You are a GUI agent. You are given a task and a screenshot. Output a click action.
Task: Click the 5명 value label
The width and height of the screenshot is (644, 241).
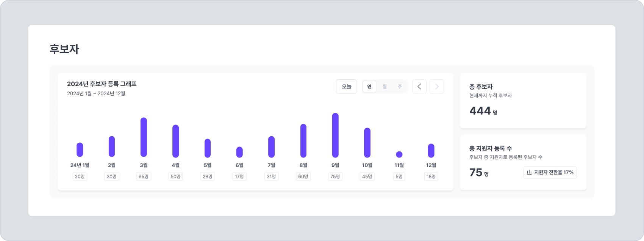pos(399,176)
